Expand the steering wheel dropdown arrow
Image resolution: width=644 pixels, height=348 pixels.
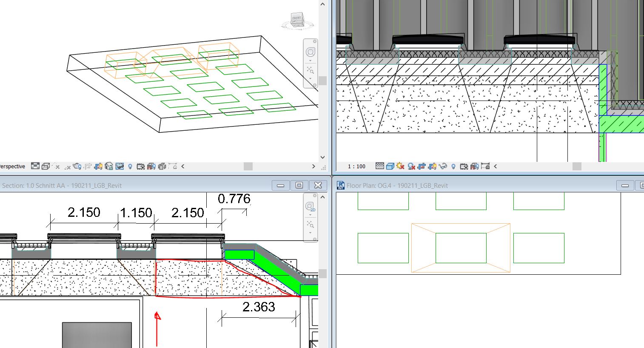click(x=311, y=60)
